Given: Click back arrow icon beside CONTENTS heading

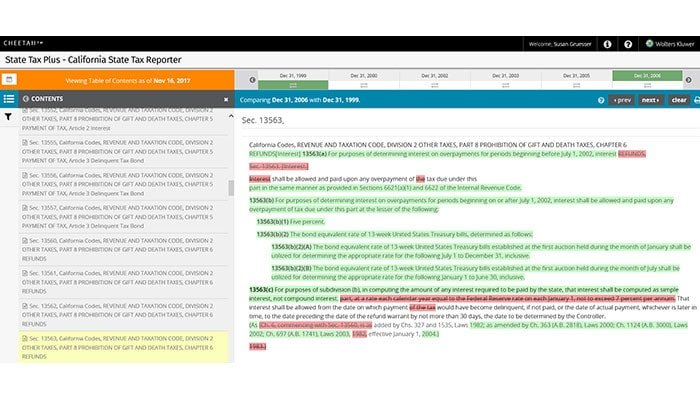Looking at the screenshot, I should (25, 99).
